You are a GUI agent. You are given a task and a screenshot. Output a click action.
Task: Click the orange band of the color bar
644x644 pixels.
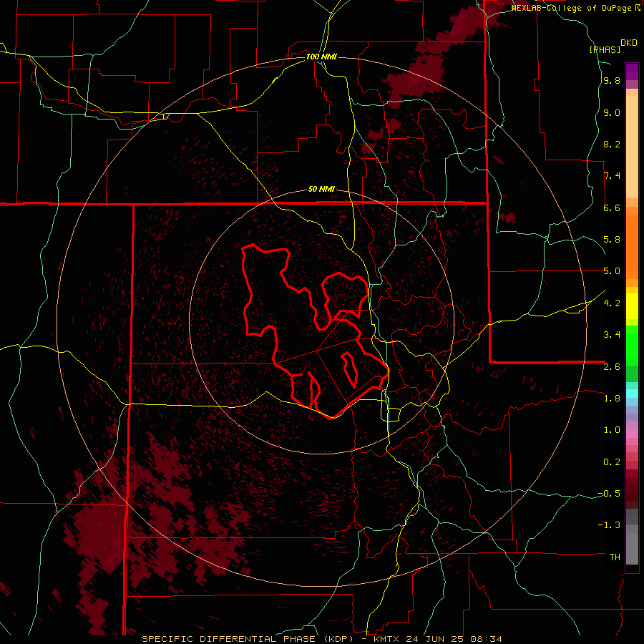click(x=632, y=246)
